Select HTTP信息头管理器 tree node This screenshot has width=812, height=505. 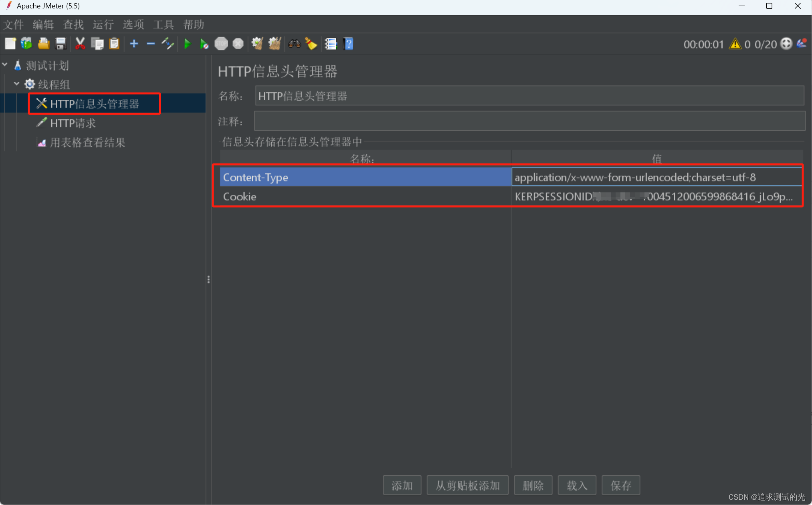[x=95, y=104]
